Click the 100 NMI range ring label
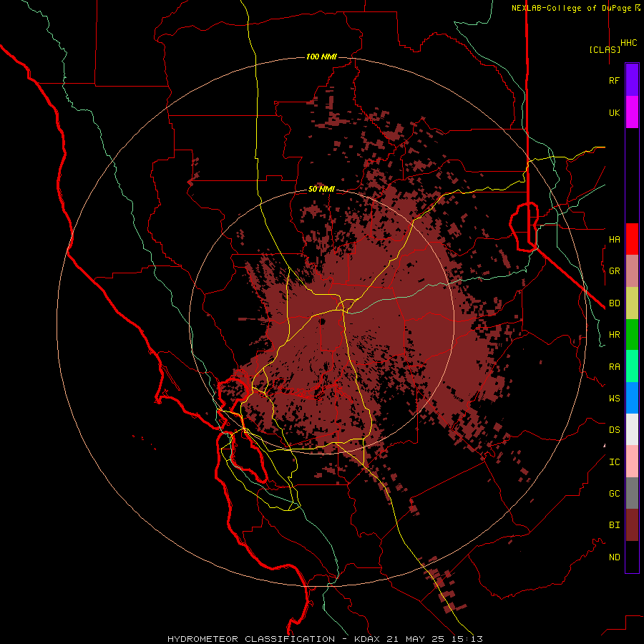The height and width of the screenshot is (644, 644). [321, 57]
